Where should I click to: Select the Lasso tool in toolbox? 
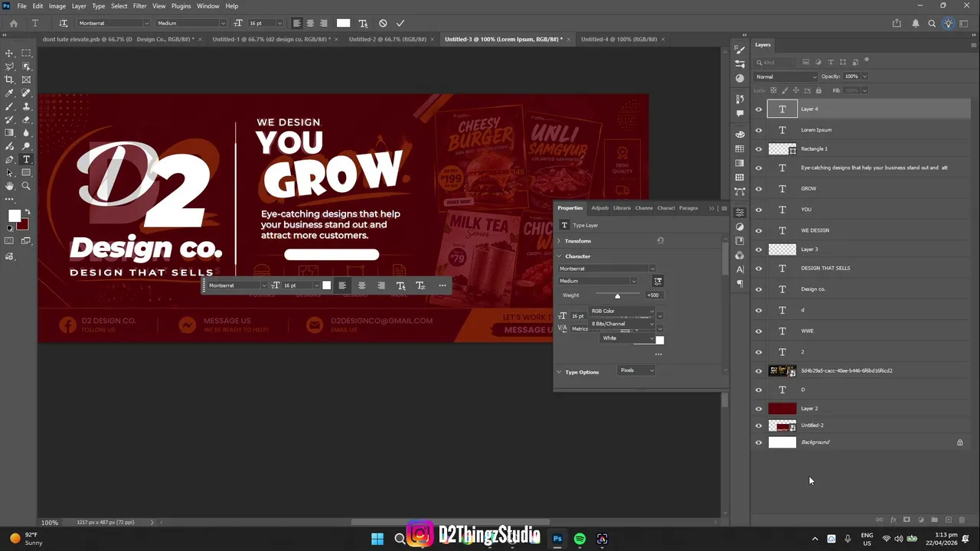9,67
